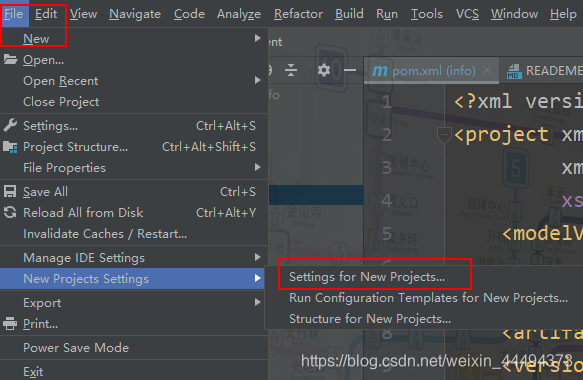This screenshot has width=583, height=380.
Task: Click the MD file icon on READEME tab
Action: click(x=514, y=71)
